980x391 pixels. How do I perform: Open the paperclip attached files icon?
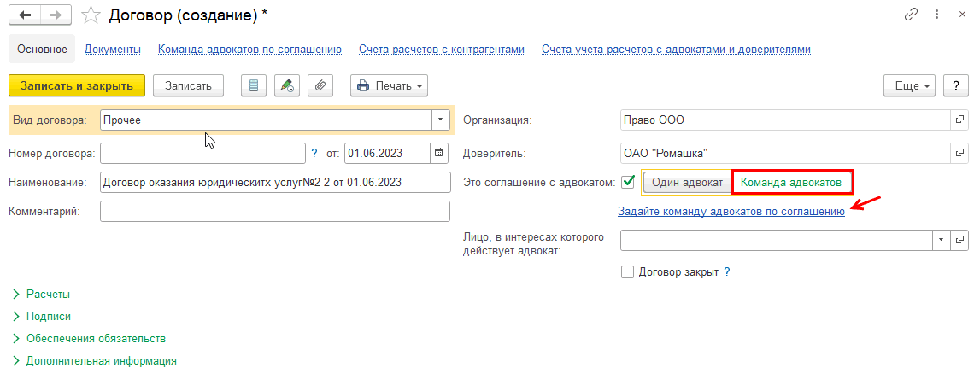[320, 85]
